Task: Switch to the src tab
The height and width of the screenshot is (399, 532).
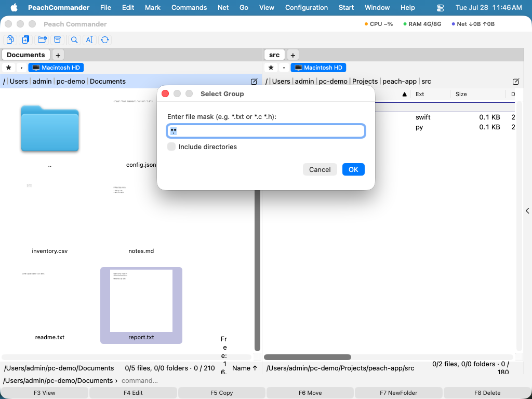Action: tap(274, 55)
